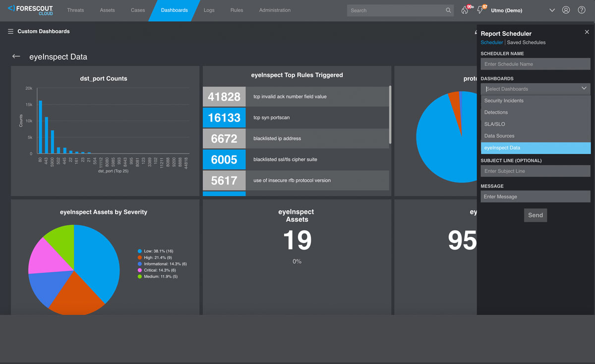This screenshot has width=595, height=364.
Task: Open the user profile icon
Action: pyautogui.click(x=566, y=10)
